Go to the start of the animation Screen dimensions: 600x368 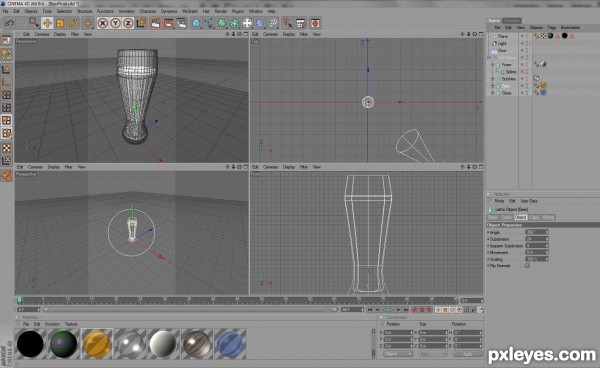tap(370, 309)
